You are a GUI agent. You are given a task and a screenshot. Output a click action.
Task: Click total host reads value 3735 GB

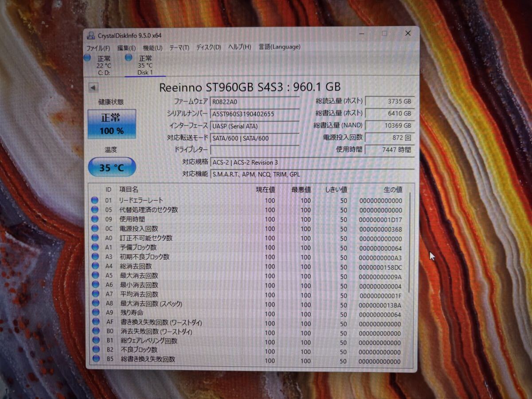(390, 102)
